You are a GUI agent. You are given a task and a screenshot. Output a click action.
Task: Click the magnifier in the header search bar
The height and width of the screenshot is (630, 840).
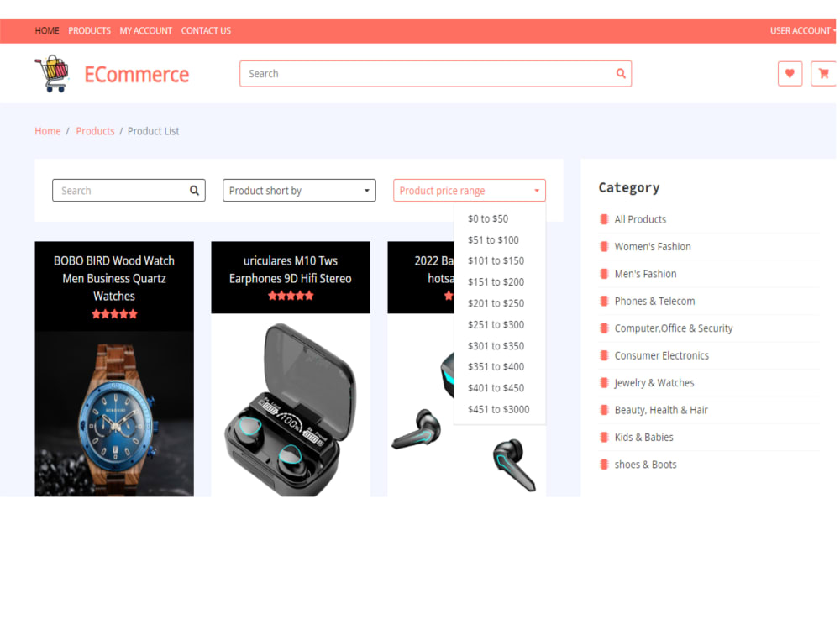[621, 73]
